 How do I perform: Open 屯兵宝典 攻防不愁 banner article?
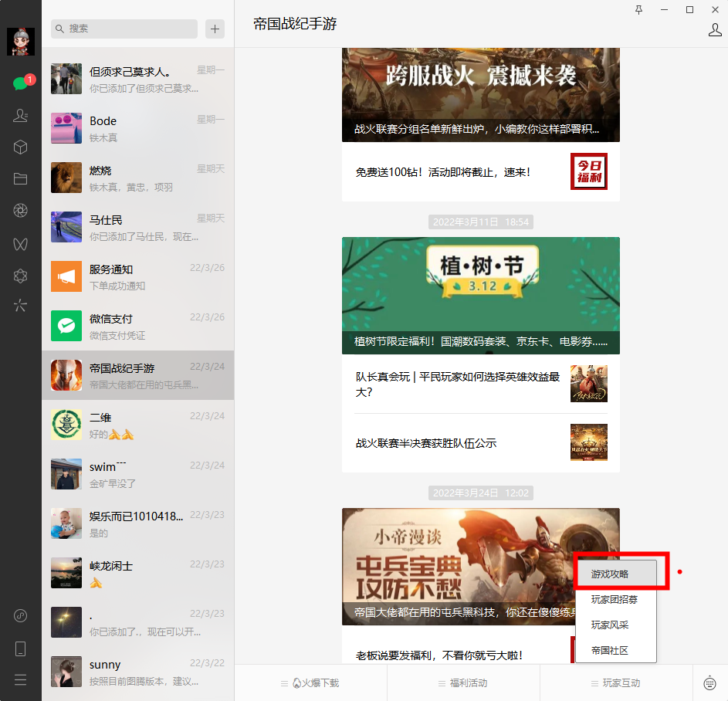point(480,567)
